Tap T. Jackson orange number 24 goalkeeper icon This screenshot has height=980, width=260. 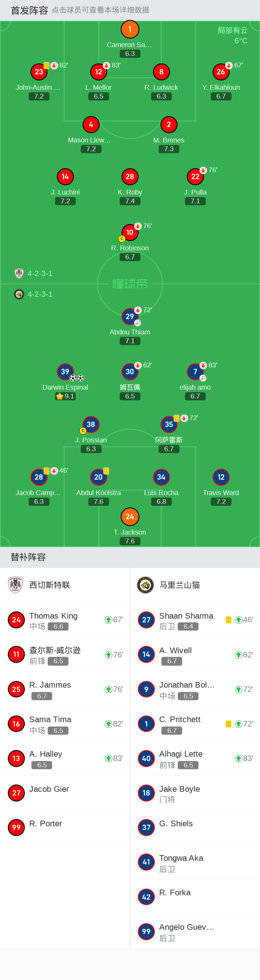(130, 516)
